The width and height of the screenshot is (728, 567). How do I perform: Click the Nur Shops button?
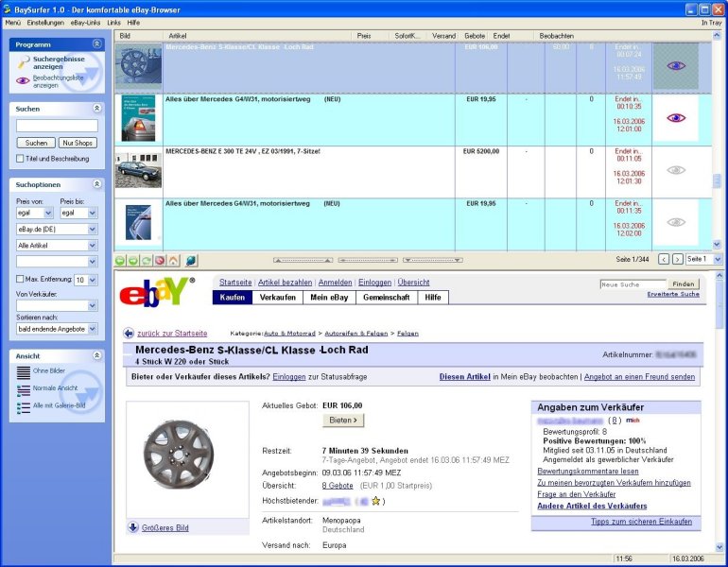click(78, 143)
